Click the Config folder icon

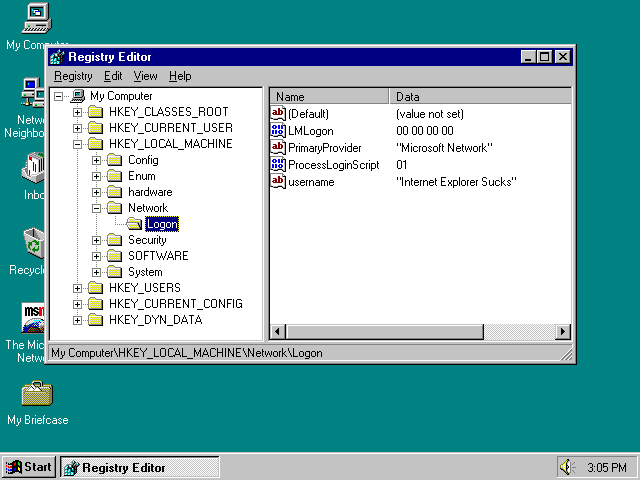click(115, 160)
